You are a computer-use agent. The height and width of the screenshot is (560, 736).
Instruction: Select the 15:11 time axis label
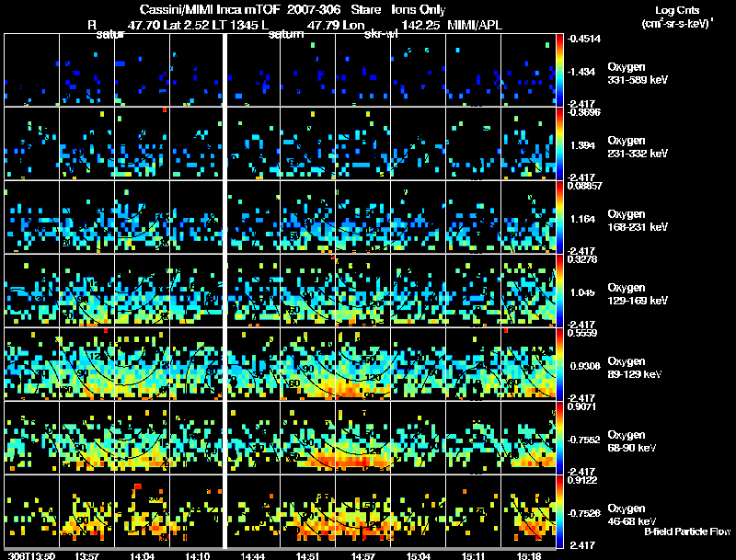coord(473,555)
